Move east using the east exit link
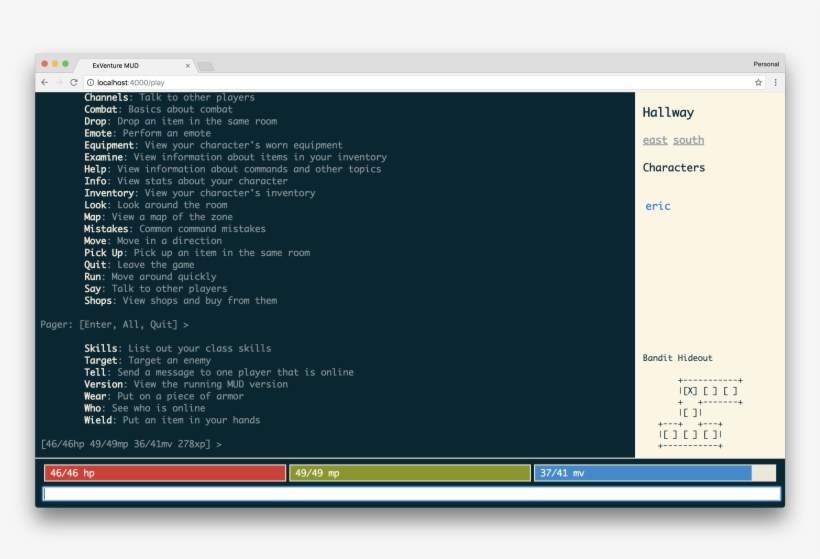This screenshot has height=559, width=820. point(655,140)
